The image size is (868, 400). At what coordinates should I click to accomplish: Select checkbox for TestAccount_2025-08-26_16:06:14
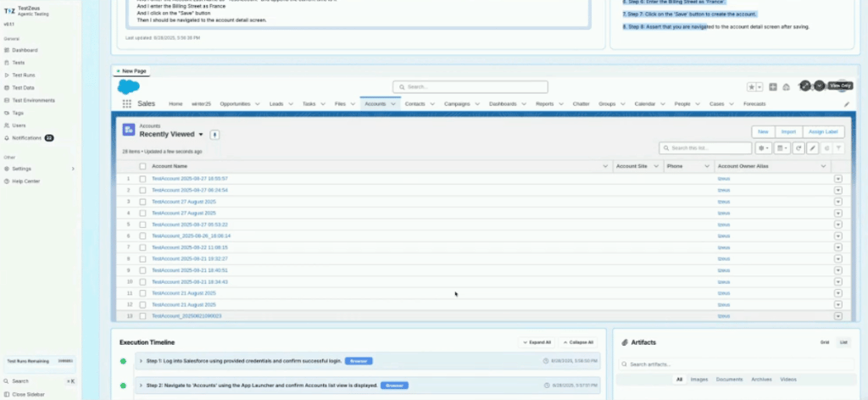pos(142,236)
